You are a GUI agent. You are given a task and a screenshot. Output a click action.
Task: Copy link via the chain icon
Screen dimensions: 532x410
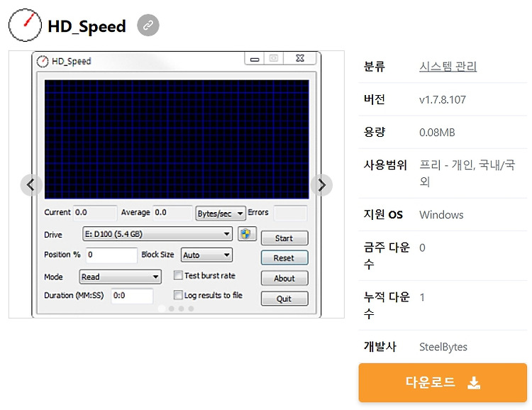(148, 25)
